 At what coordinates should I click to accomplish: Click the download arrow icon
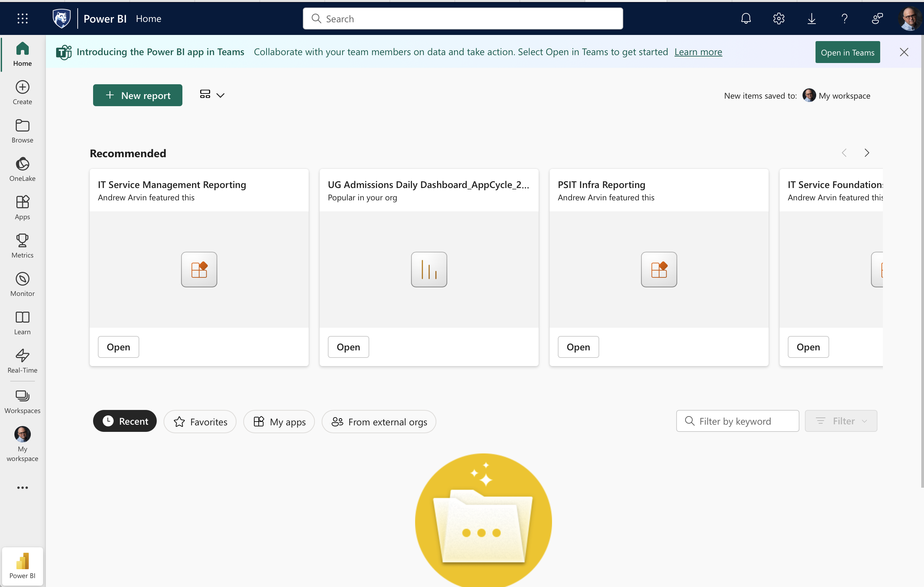pyautogui.click(x=811, y=18)
